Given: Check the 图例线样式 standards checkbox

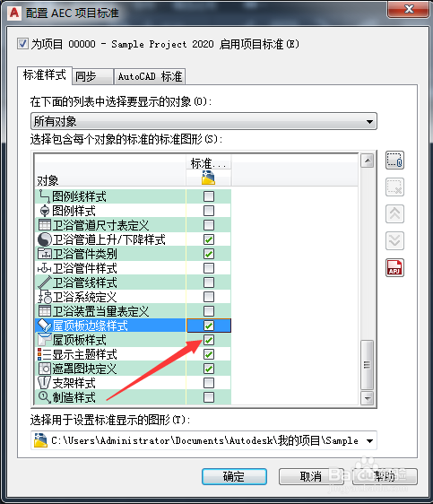Looking at the screenshot, I should [x=209, y=196].
